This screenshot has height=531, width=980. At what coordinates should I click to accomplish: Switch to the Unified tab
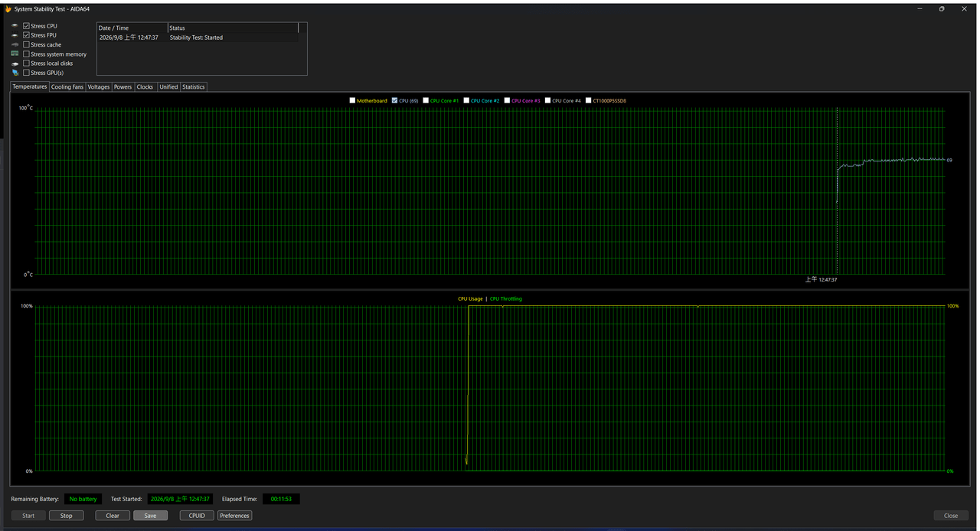pos(168,87)
